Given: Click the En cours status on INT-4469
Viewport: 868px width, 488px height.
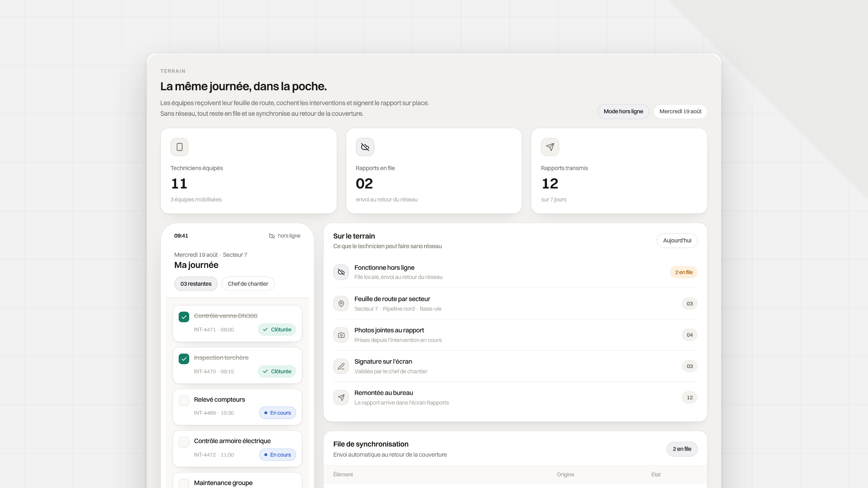Looking at the screenshot, I should 277,413.
